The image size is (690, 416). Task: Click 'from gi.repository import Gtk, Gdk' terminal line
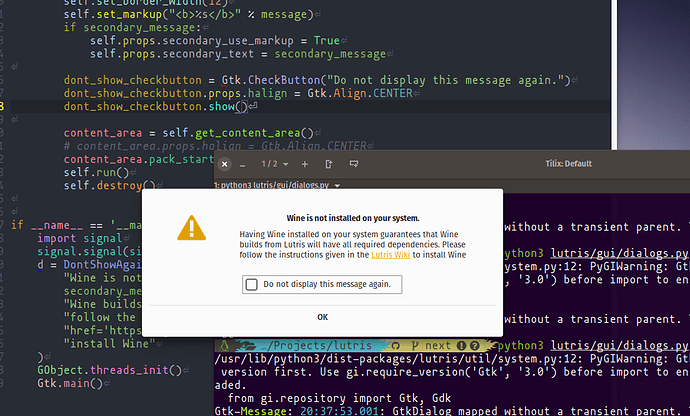(339, 398)
